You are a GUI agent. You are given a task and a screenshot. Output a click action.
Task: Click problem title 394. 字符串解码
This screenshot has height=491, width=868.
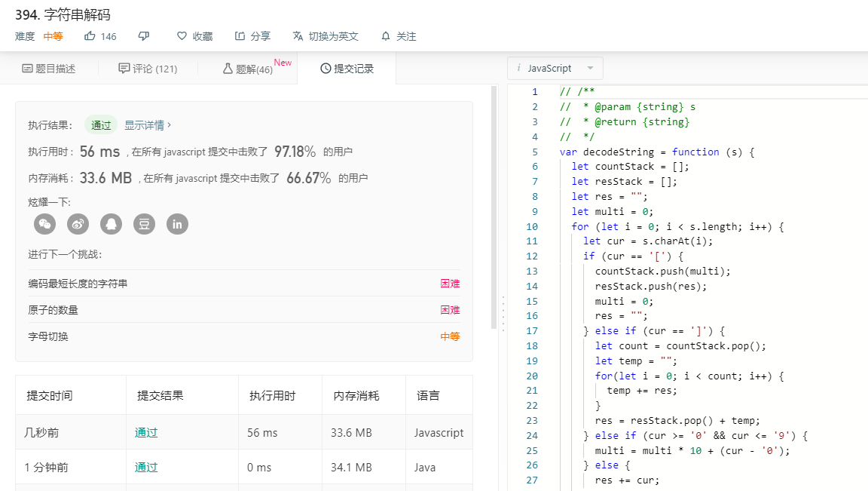click(63, 14)
